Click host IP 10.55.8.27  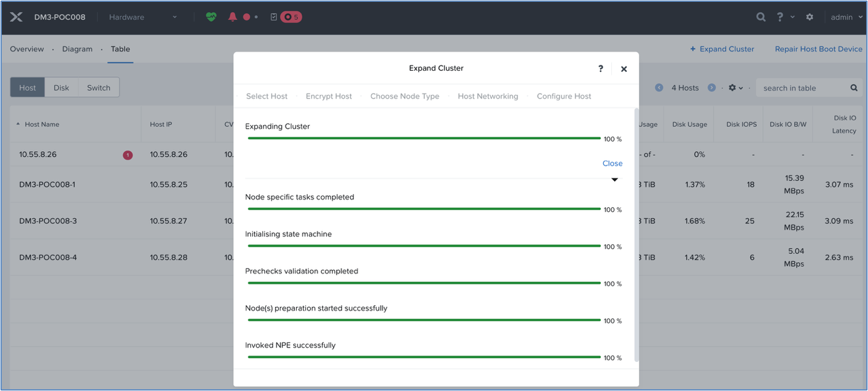point(169,221)
